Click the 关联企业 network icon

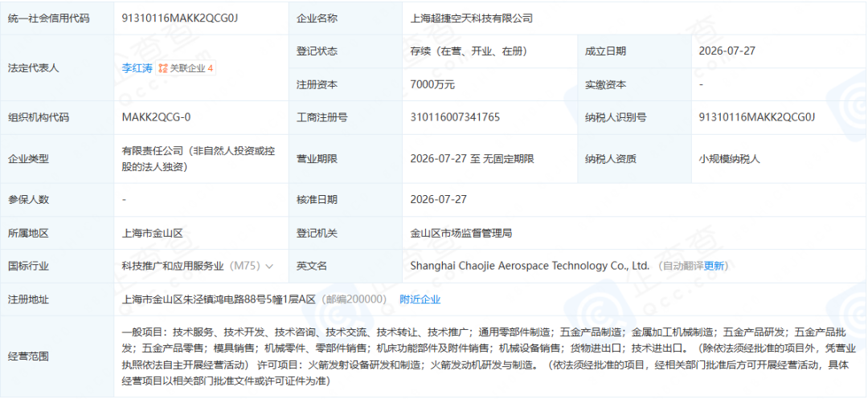click(x=162, y=68)
